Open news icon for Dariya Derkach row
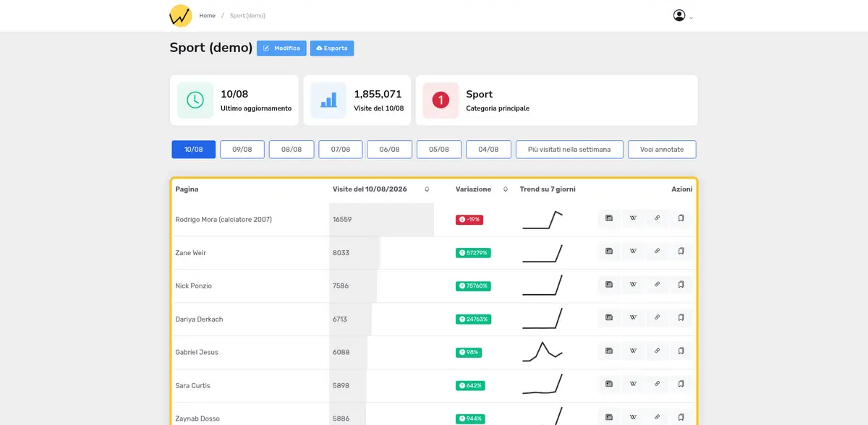This screenshot has width=868, height=425. point(609,318)
